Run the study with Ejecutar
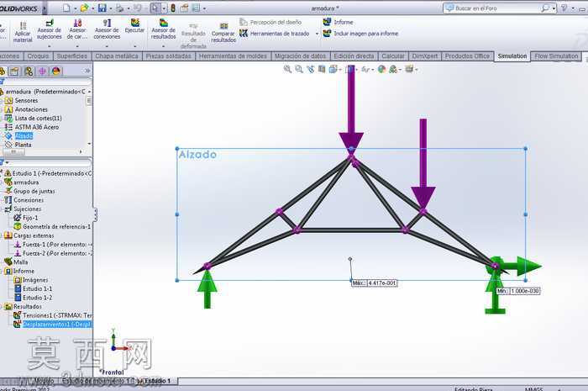 pyautogui.click(x=134, y=26)
